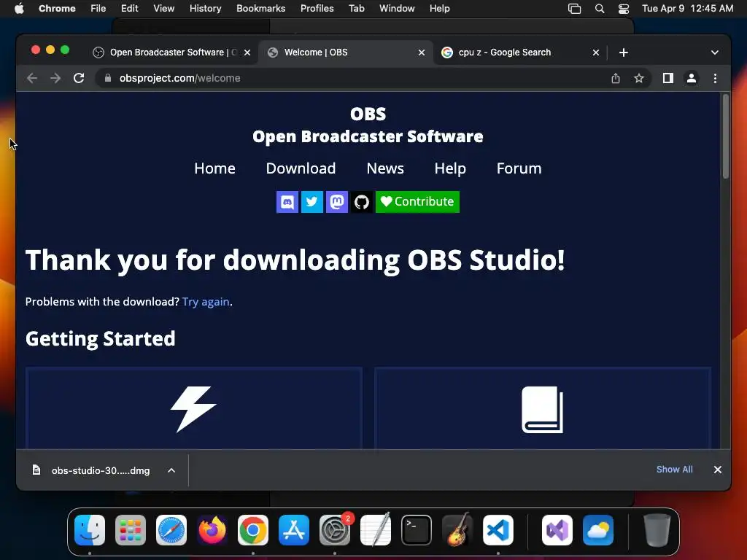Click the Try again download link

pos(206,302)
